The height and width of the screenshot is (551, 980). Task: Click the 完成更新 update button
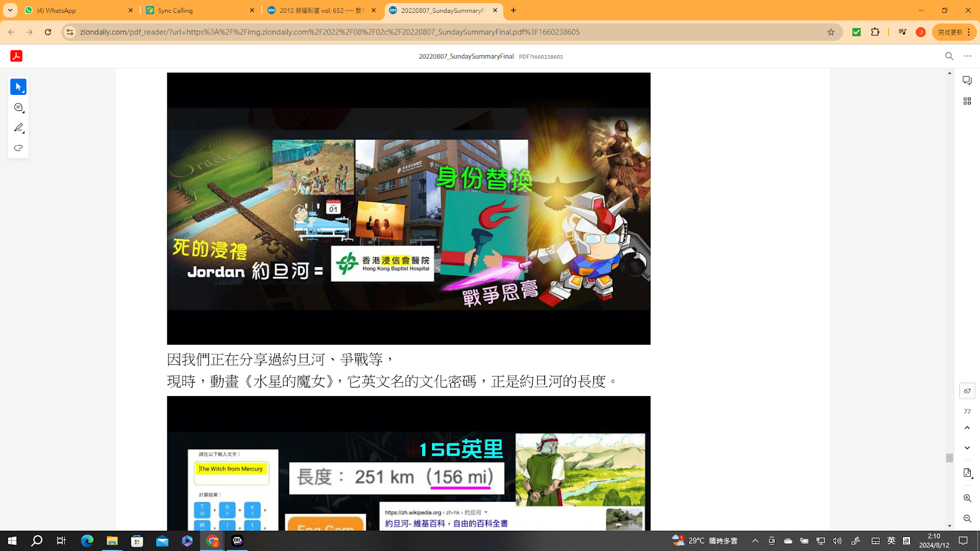click(954, 32)
